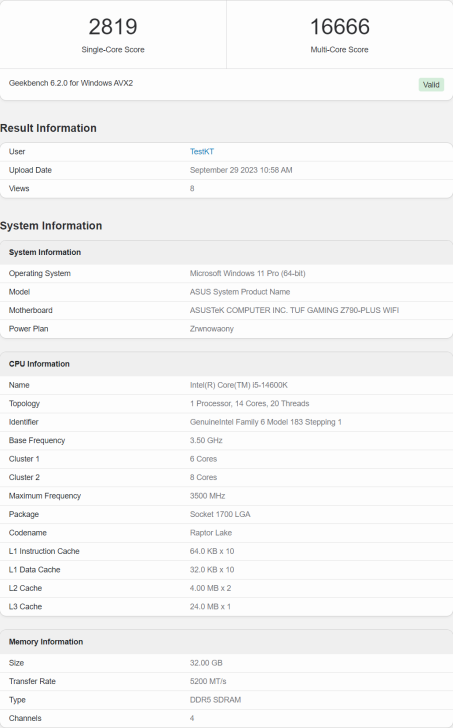
Task: Click the green Valid badge
Action: pos(431,84)
